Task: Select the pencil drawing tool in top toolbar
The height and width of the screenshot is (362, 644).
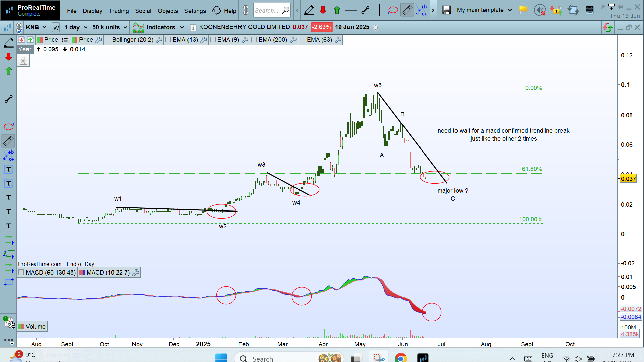Action: coord(309,10)
